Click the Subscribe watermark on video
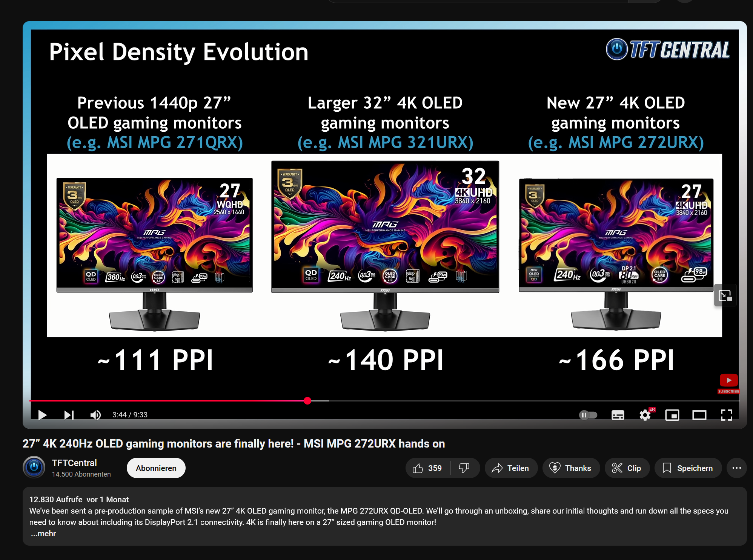This screenshot has height=560, width=753. (728, 384)
